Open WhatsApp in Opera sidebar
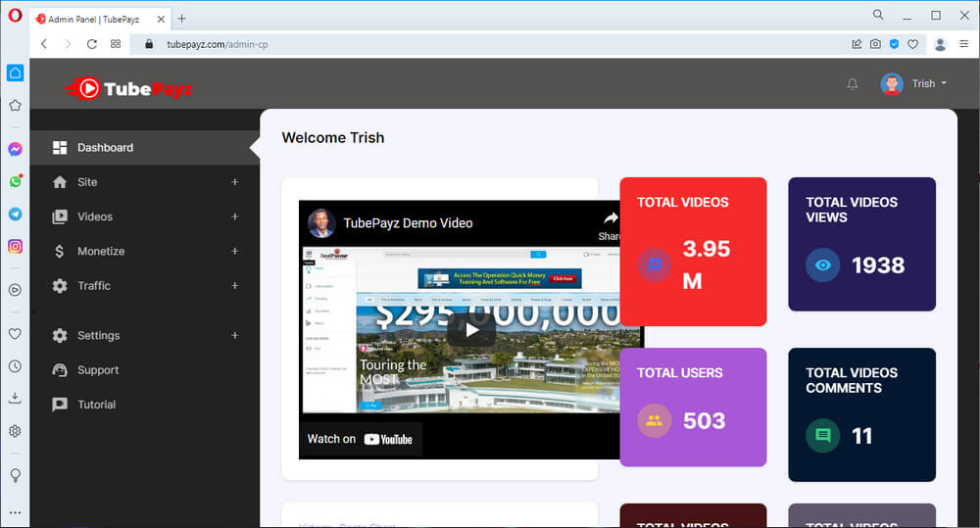This screenshot has width=980, height=528. coord(15,181)
